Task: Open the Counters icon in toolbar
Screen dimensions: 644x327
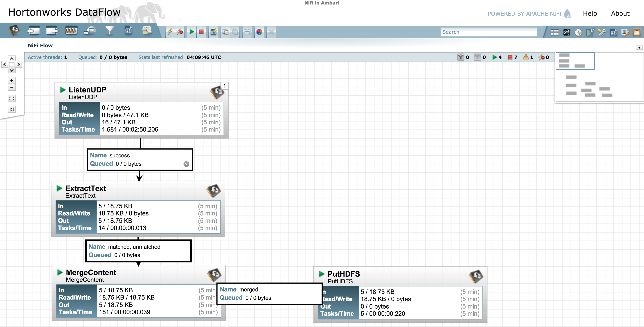Action: (567, 32)
